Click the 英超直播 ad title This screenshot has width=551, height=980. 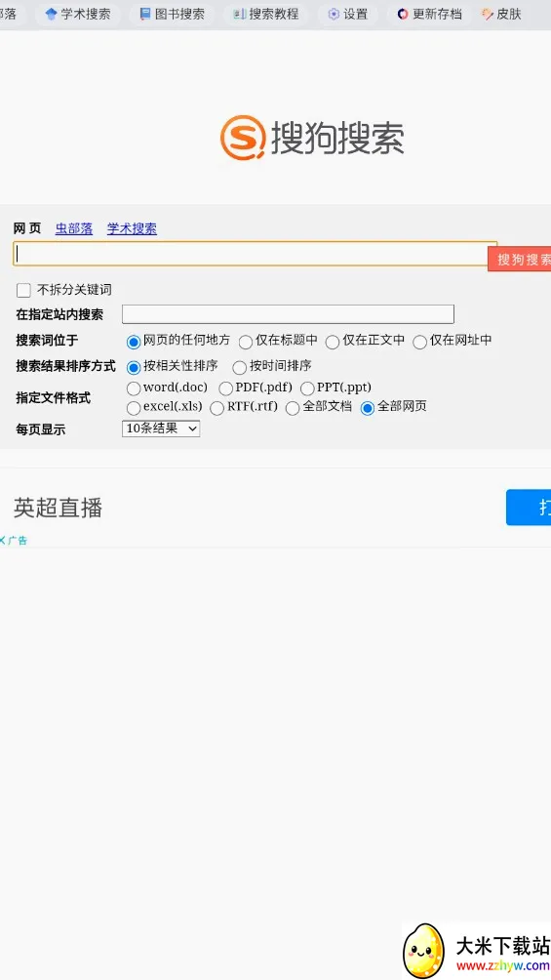click(59, 509)
